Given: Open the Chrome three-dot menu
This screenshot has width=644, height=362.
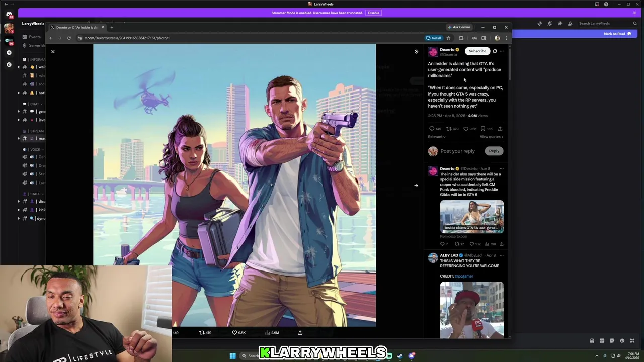Looking at the screenshot, I should (506, 38).
